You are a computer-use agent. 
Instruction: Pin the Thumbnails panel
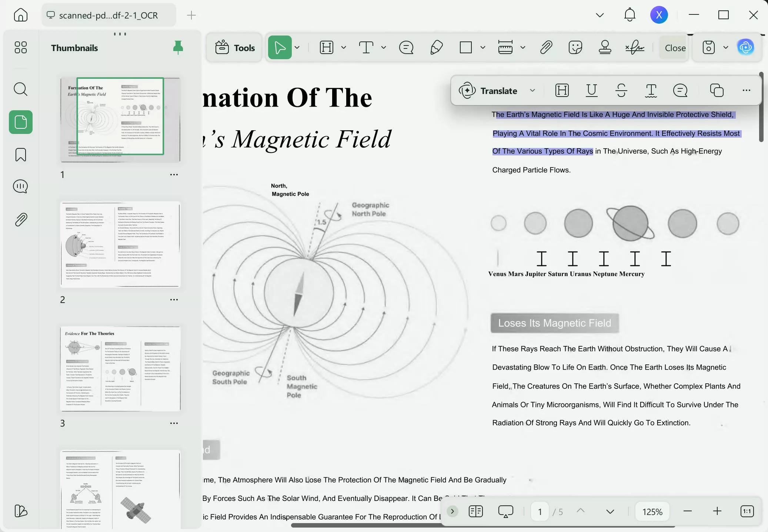(x=178, y=47)
